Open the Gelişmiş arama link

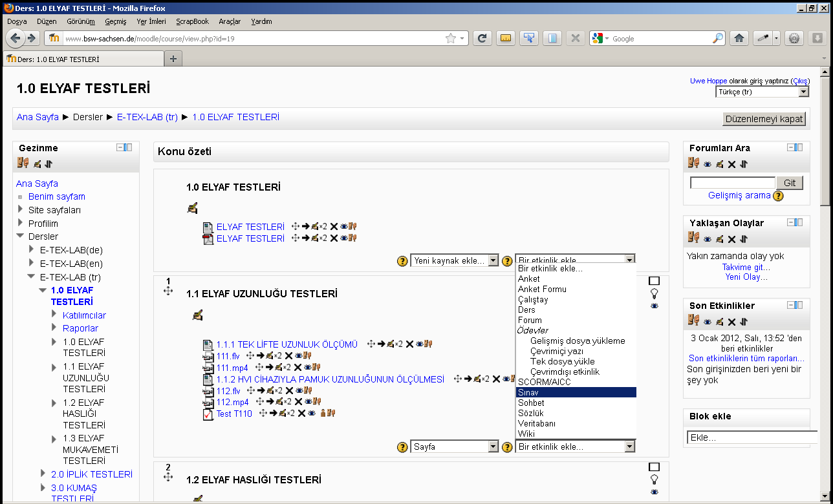click(x=739, y=195)
